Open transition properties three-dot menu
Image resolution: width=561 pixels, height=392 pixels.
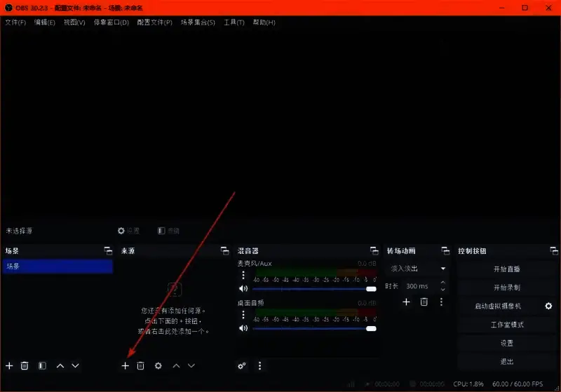pyautogui.click(x=441, y=302)
